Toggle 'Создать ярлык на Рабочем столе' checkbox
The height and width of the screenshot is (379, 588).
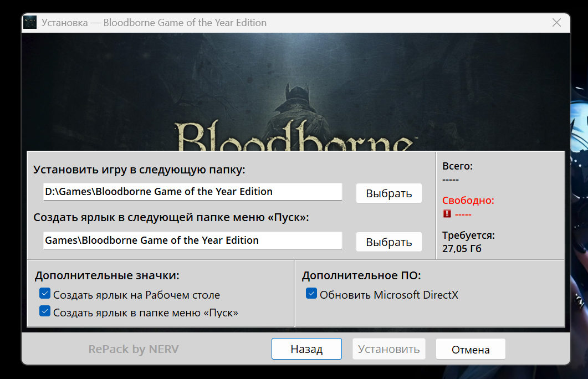click(45, 294)
